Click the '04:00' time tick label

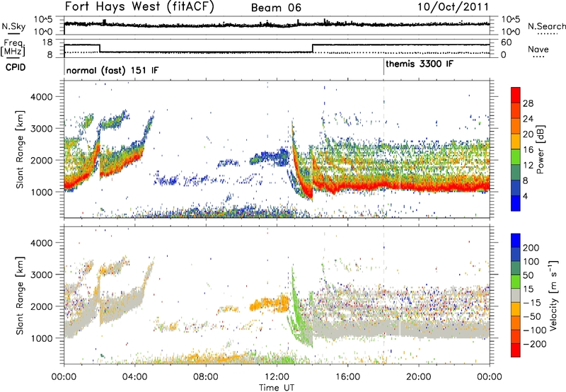pos(135,377)
